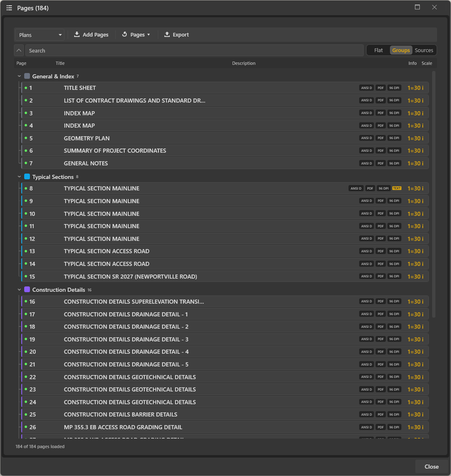Click the Add Pages import icon
This screenshot has width=451, height=476.
(x=77, y=34)
